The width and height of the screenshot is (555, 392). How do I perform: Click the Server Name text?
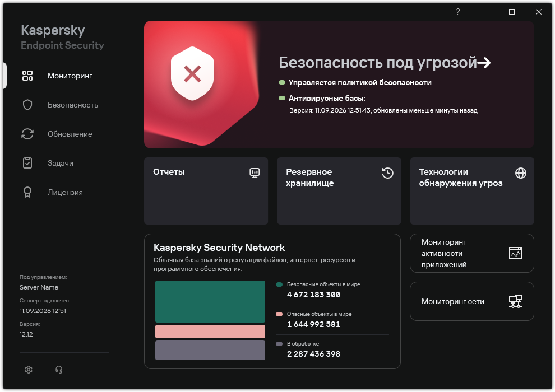(39, 287)
